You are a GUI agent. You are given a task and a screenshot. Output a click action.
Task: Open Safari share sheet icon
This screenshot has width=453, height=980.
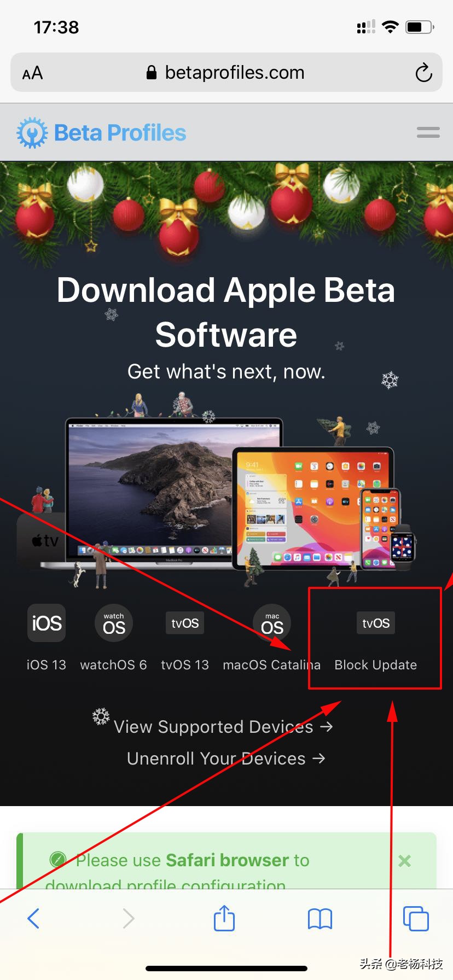click(224, 918)
